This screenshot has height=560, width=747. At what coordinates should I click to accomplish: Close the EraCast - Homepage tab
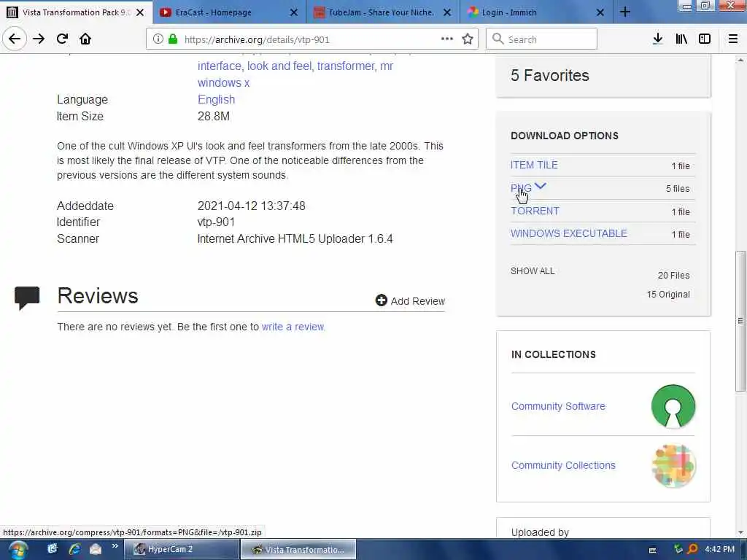(294, 12)
